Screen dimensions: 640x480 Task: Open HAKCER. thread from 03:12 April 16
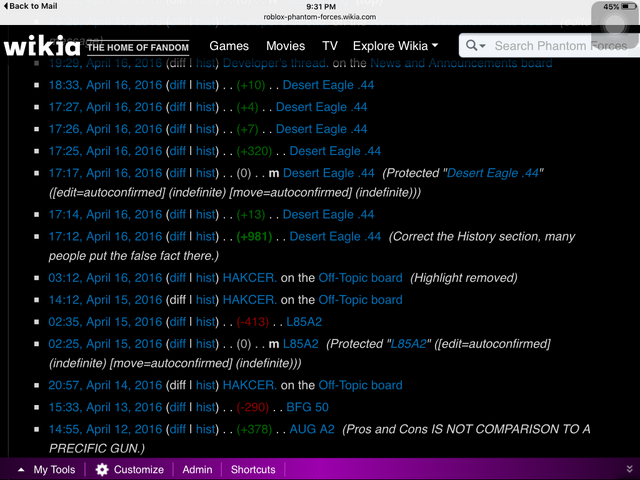pos(250,278)
